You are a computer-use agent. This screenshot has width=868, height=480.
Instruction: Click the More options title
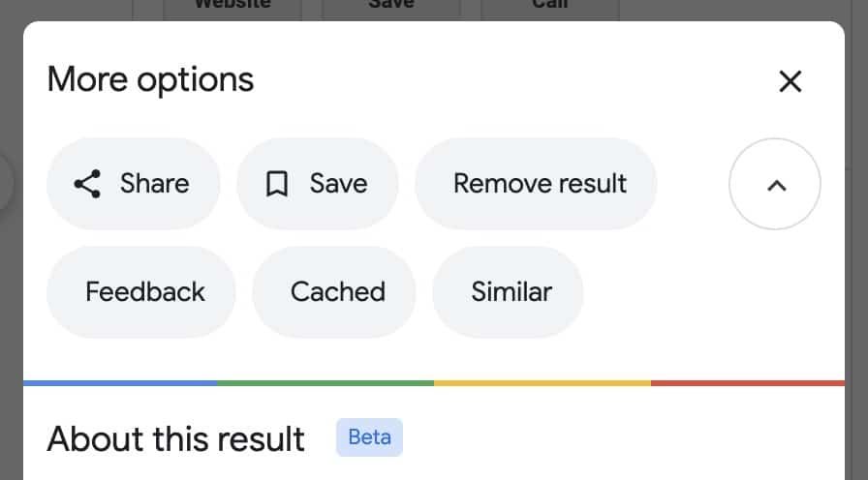pos(150,79)
